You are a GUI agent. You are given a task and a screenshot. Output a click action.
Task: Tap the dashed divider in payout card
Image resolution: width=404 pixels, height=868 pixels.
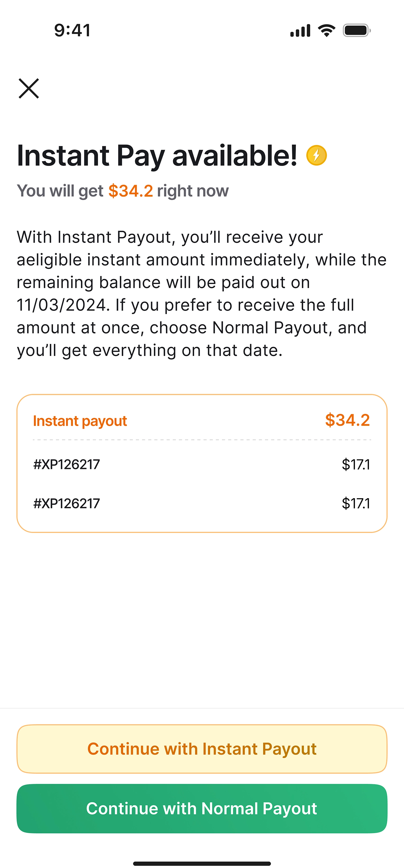click(202, 440)
